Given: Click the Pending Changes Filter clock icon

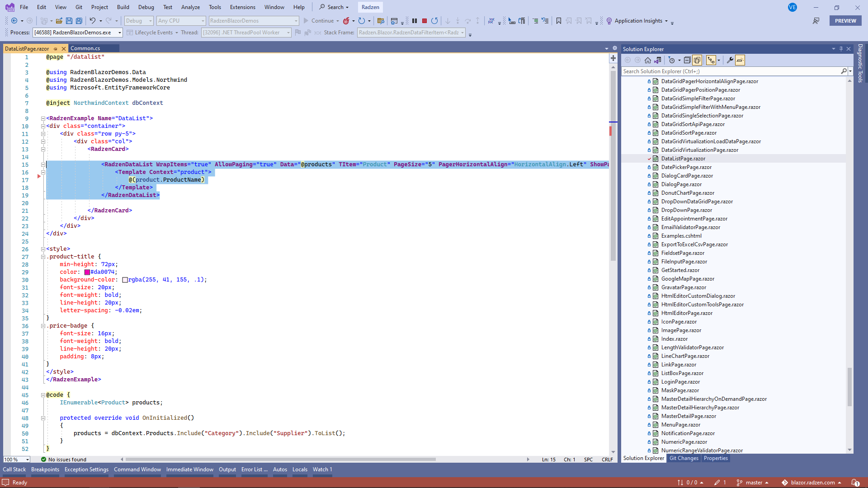Looking at the screenshot, I should point(672,60).
